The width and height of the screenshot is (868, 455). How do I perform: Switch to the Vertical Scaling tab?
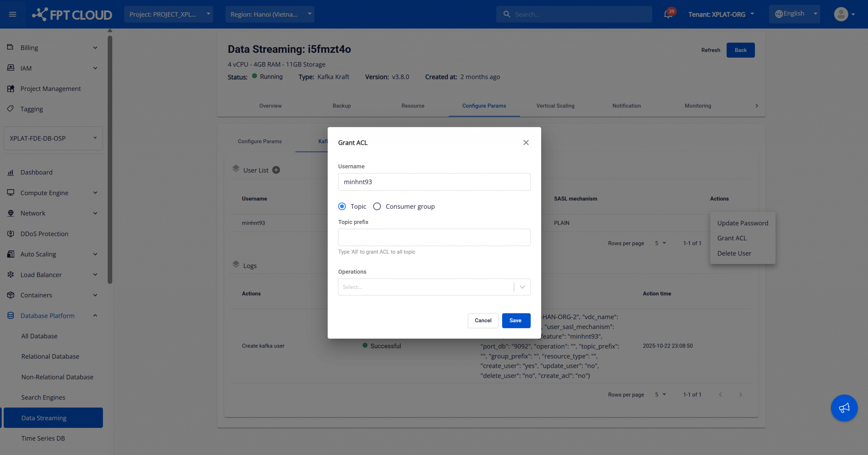(555, 106)
